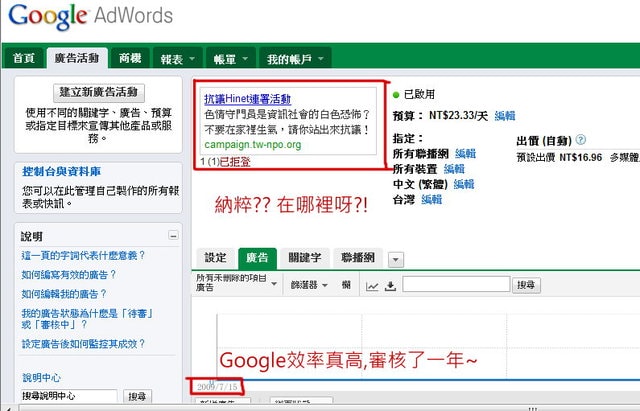Open the 篩選器 filter dropdown
The width and height of the screenshot is (640, 411).
click(309, 285)
